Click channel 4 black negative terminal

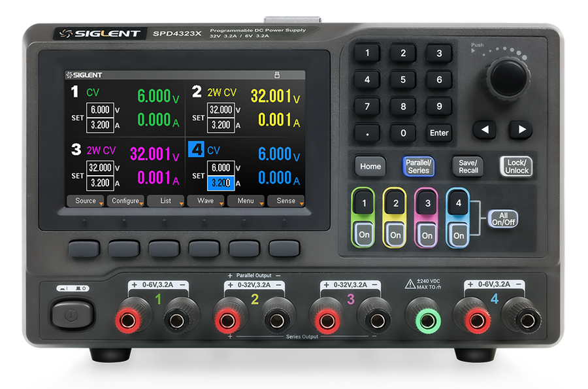[528, 321]
